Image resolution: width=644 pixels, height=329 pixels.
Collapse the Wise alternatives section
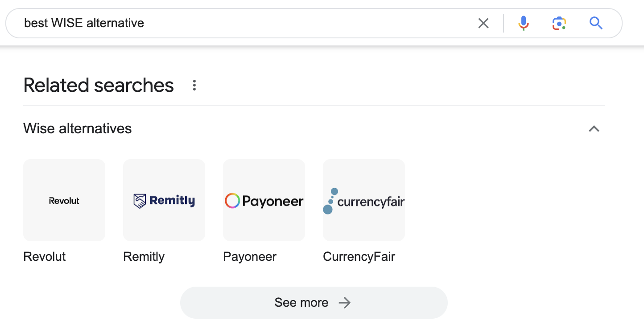[x=594, y=129]
